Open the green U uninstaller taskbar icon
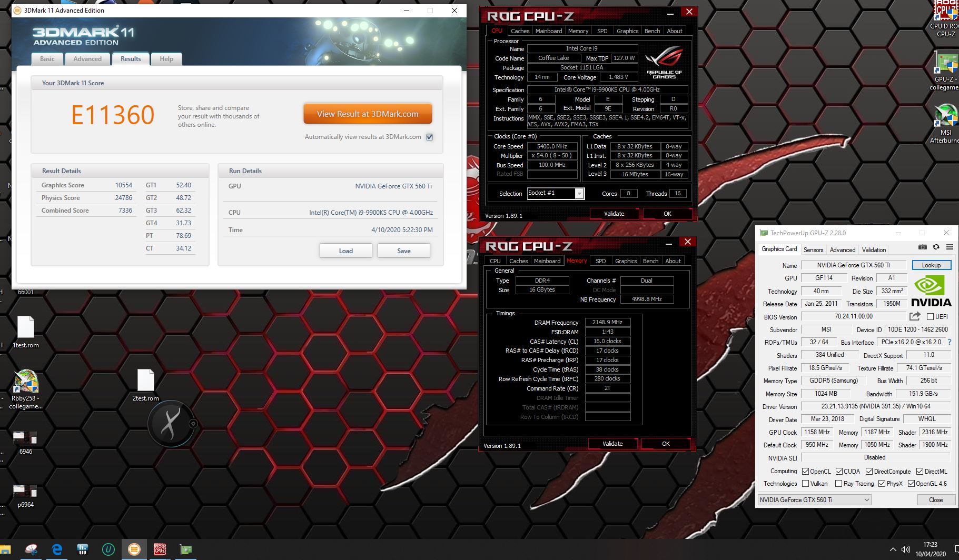The width and height of the screenshot is (959, 560). click(108, 549)
